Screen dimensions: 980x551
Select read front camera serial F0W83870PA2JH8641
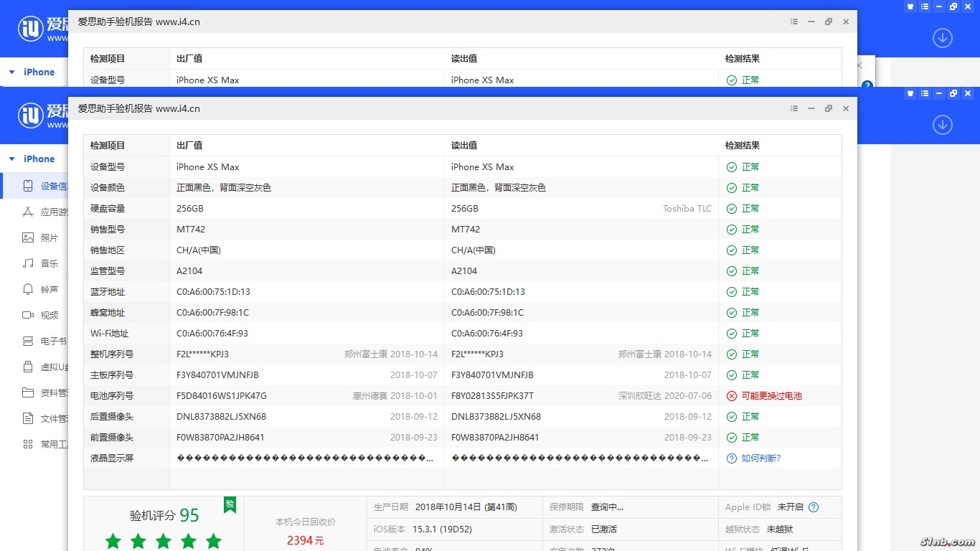tap(496, 438)
